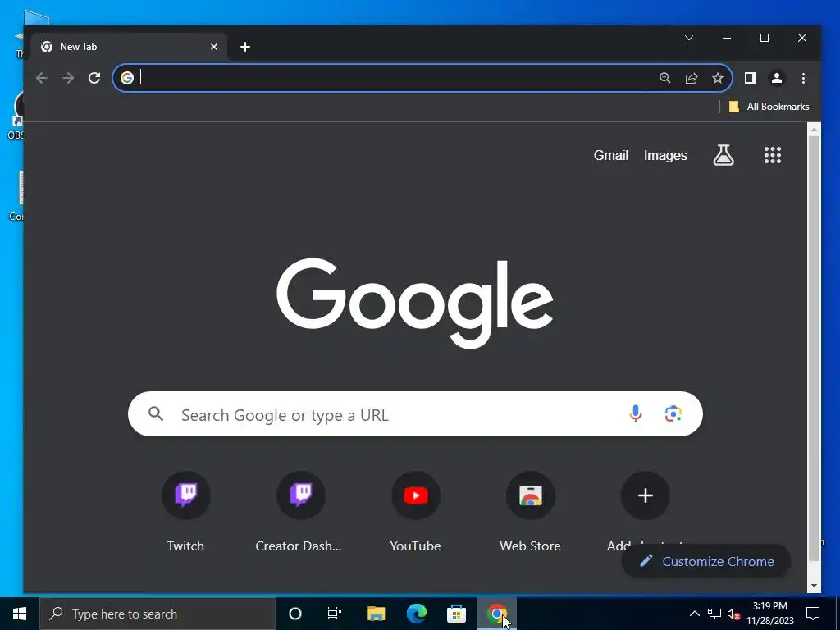This screenshot has width=840, height=630.
Task: Open the Google apps grid
Action: pyautogui.click(x=773, y=155)
